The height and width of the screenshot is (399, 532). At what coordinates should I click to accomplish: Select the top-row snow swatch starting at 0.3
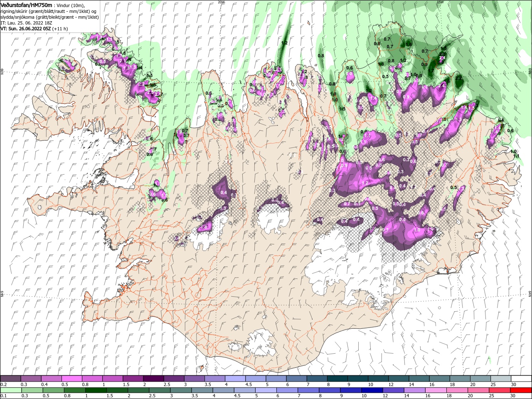tap(31, 379)
